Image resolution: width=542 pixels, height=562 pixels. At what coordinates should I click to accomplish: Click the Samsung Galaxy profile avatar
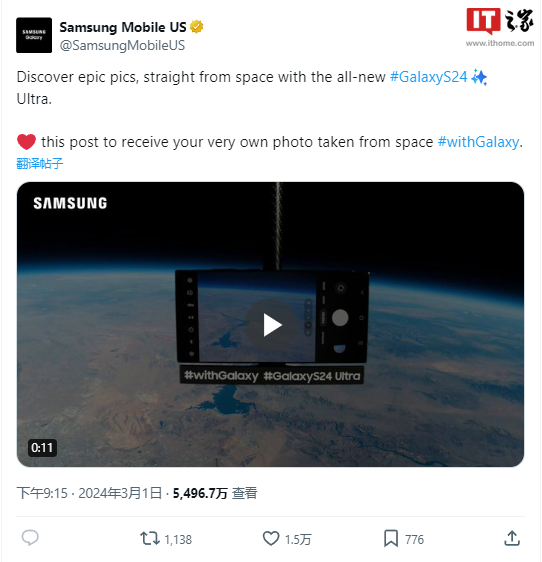(34, 35)
